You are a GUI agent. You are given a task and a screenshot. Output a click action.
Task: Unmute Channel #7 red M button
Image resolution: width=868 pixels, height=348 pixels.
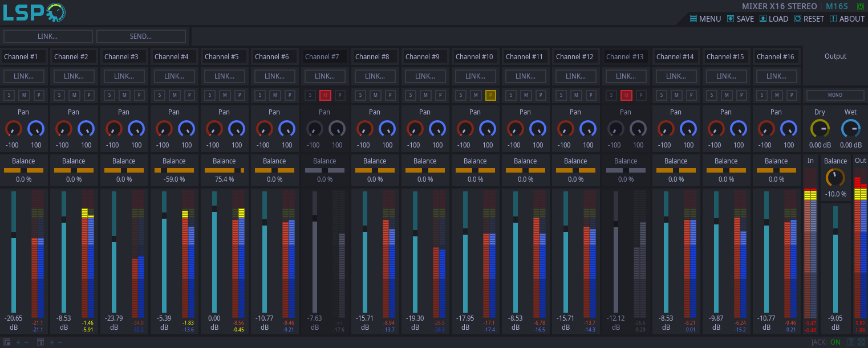pos(325,95)
